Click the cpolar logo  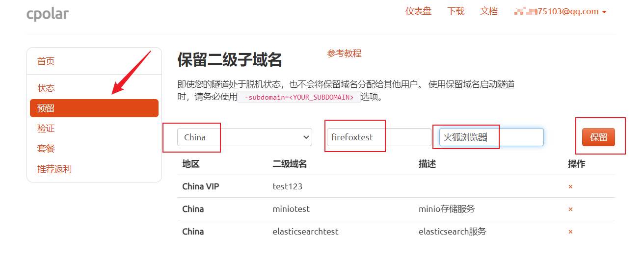[48, 14]
